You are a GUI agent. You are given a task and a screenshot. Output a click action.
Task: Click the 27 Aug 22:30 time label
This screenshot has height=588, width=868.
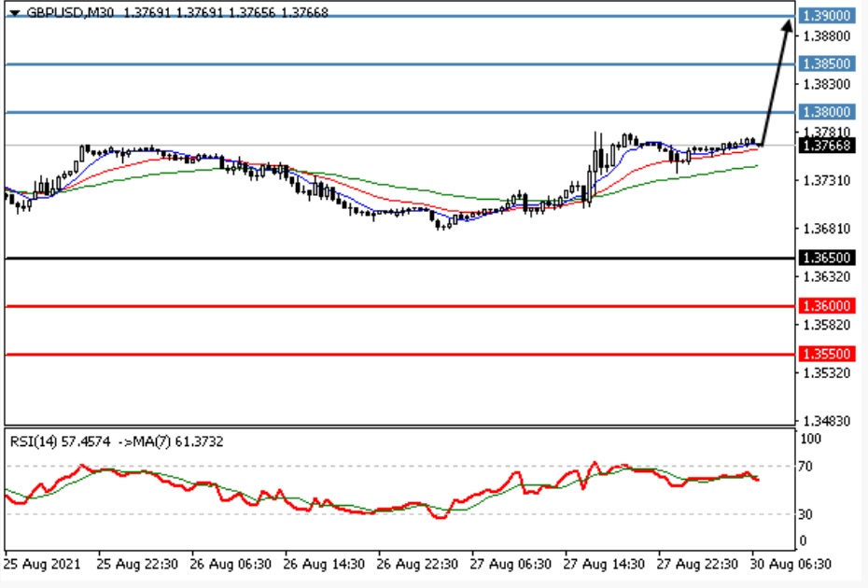click(x=697, y=564)
